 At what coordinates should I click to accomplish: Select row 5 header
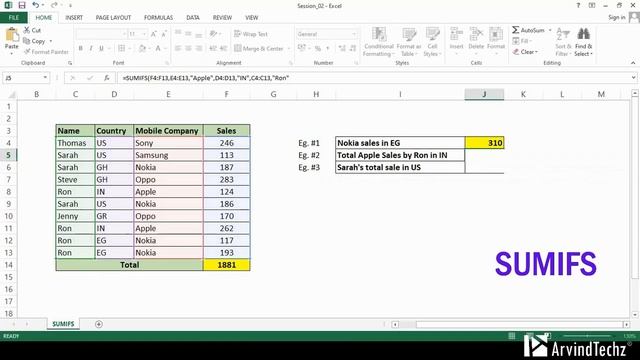[x=8, y=155]
